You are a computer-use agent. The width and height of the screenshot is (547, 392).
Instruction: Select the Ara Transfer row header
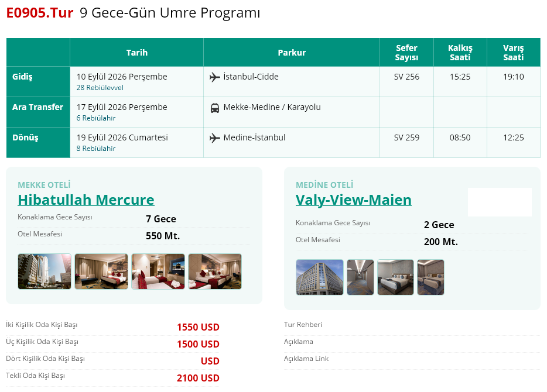tap(39, 112)
